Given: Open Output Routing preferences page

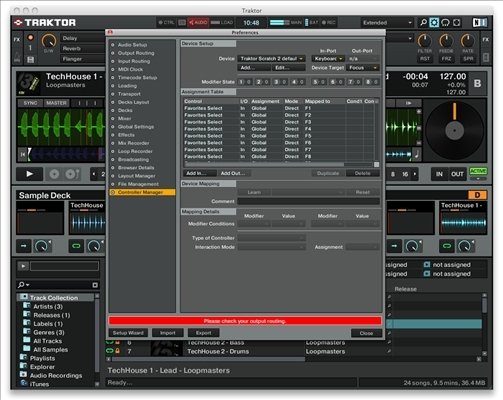Looking at the screenshot, I should coord(136,53).
